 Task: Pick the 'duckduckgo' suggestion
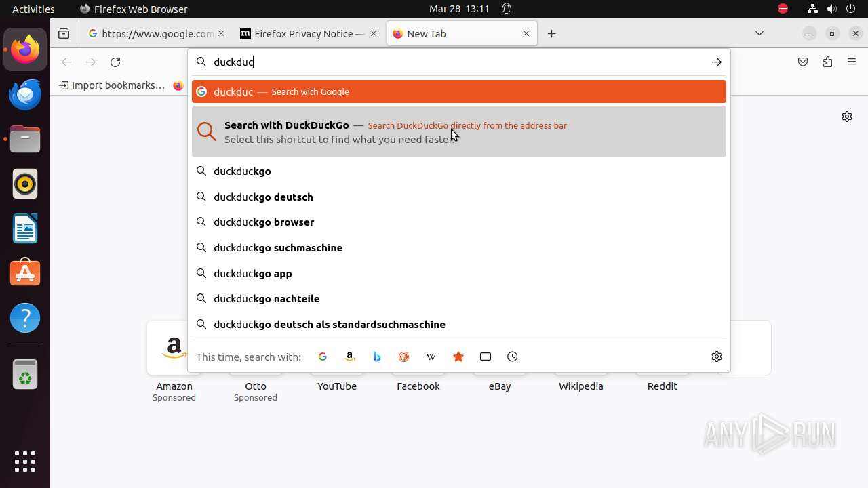point(459,171)
